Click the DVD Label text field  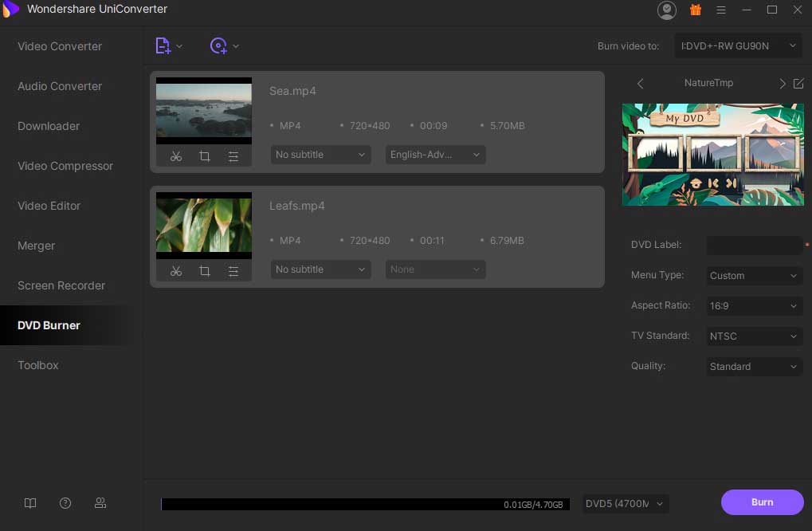click(x=754, y=246)
